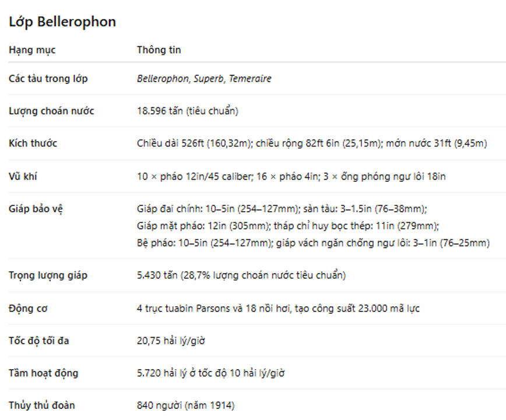Click the "Giáp bảo vệ" row label
This screenshot has width=506, height=420.
tap(36, 208)
